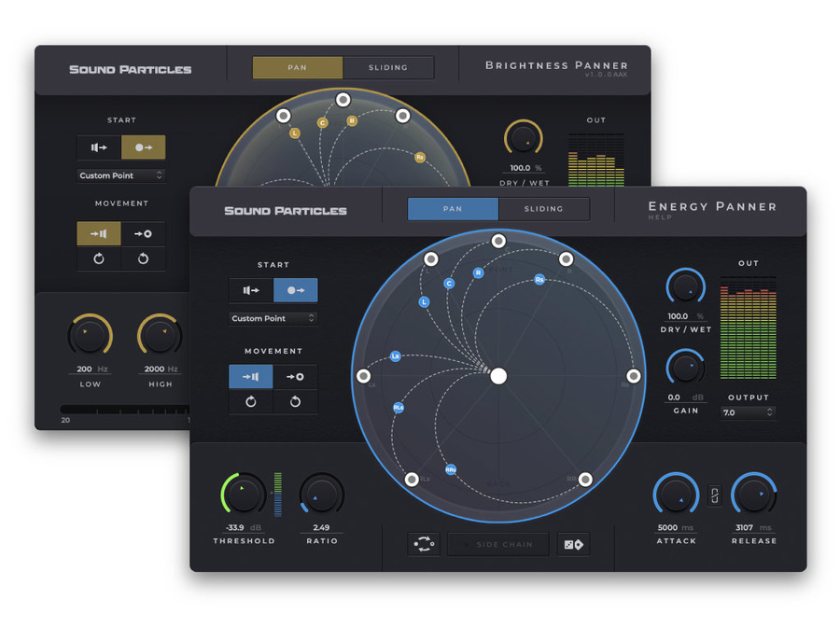Open the Output channel format dropdown showing 7.0
This screenshot has height=641, width=840.
click(748, 412)
